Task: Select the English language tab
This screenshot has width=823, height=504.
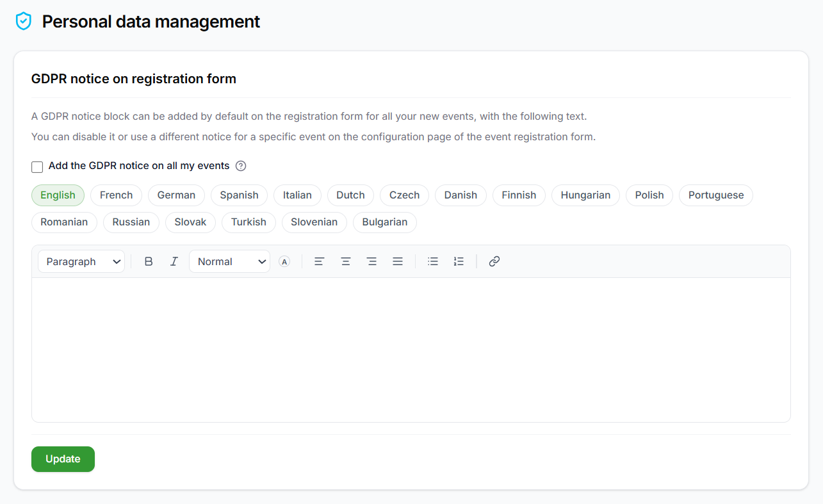Action: (x=58, y=195)
